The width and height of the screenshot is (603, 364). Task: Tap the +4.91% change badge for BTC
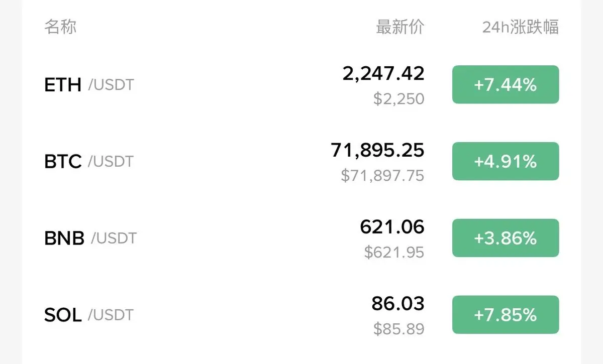coord(506,162)
